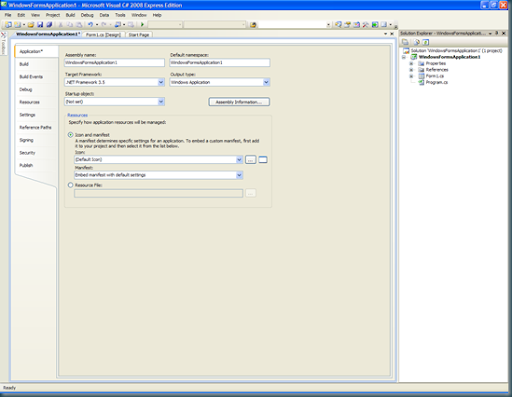Click the Find combo box in toolbar
This screenshot has height=397, width=512.
[x=295, y=25]
